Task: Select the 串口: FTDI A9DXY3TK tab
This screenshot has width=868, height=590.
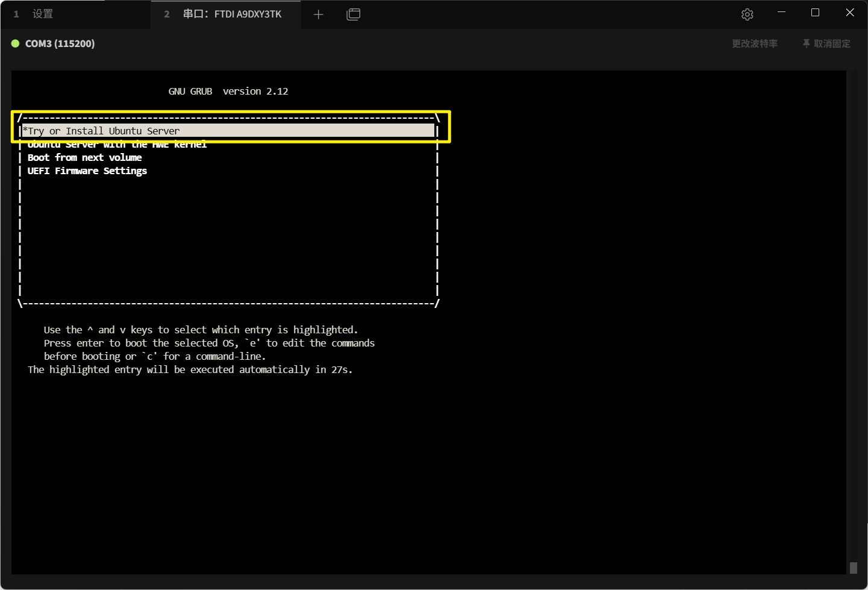Action: point(232,14)
